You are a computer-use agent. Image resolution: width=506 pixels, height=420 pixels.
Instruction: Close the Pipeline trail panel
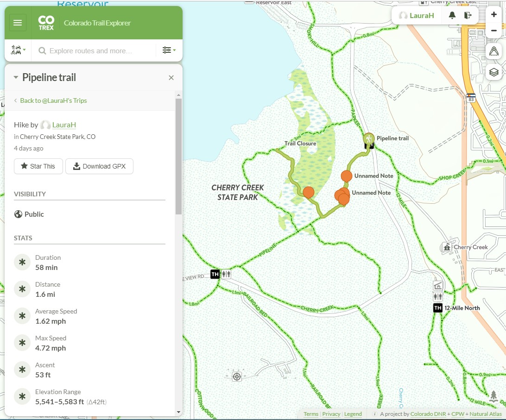[171, 78]
